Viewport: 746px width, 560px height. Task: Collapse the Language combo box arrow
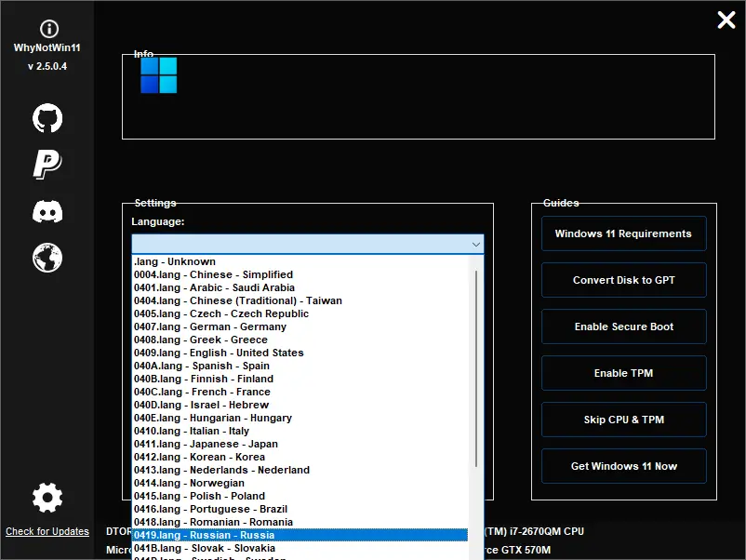[x=475, y=245]
